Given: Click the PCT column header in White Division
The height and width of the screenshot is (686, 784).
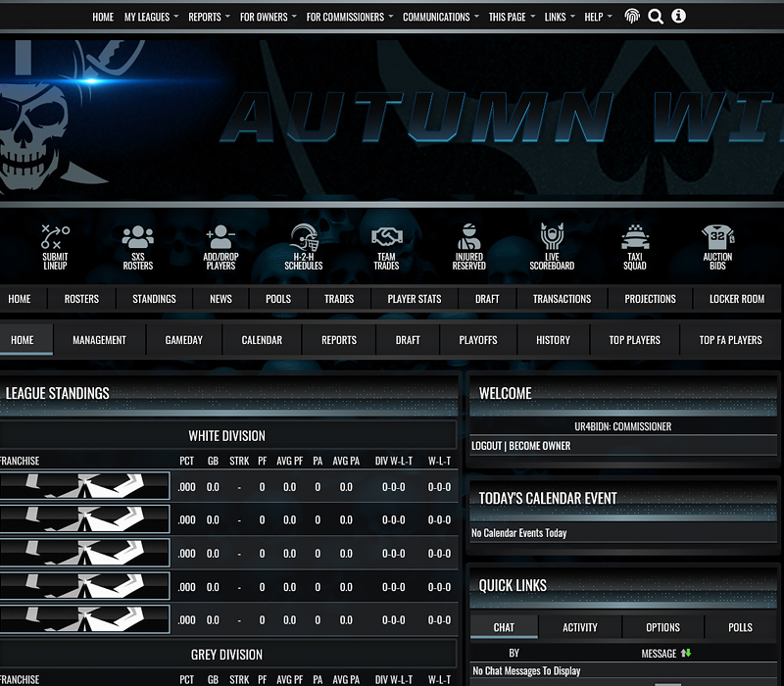Looking at the screenshot, I should tap(186, 461).
